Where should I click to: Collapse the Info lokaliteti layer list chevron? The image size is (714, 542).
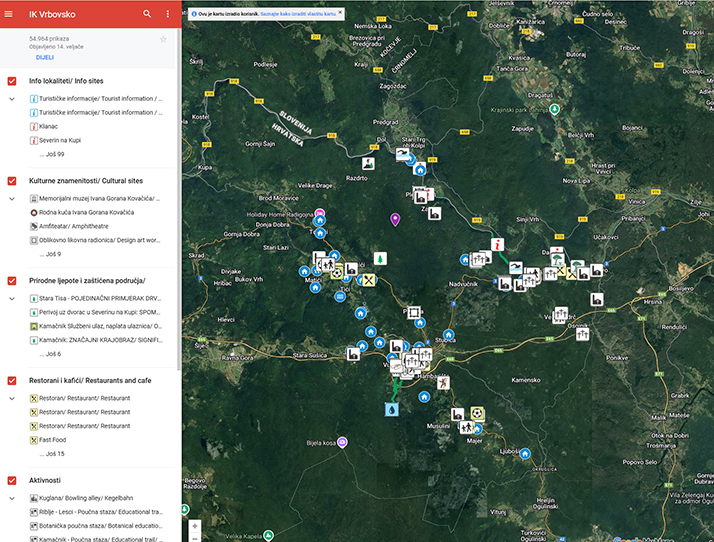pos(12,99)
